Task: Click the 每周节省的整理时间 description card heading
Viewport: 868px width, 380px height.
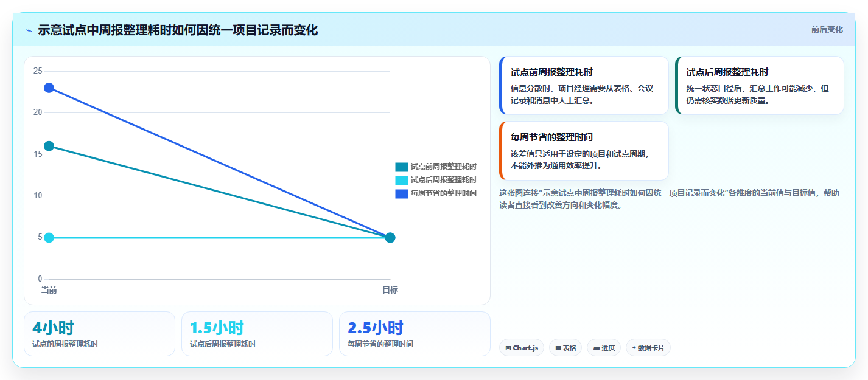Action: [x=552, y=137]
